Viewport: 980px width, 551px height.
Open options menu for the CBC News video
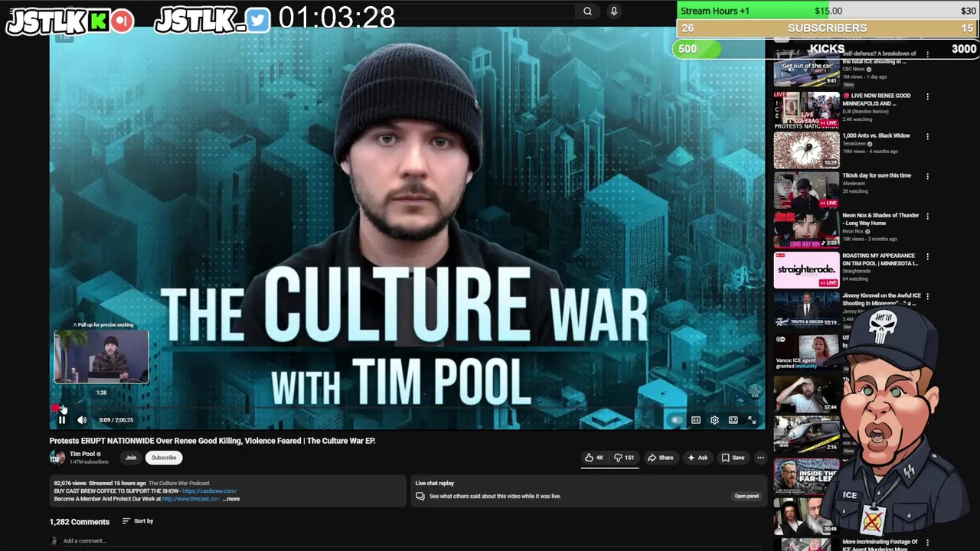point(927,55)
